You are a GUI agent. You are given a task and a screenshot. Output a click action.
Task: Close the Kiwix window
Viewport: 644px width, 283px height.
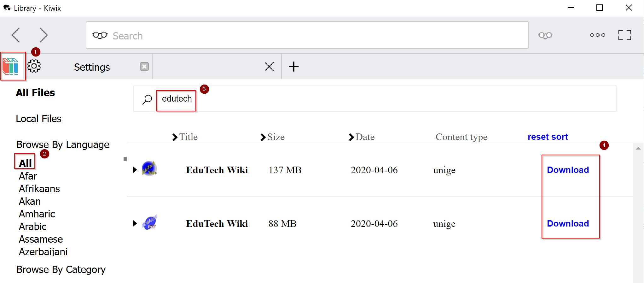point(629,8)
